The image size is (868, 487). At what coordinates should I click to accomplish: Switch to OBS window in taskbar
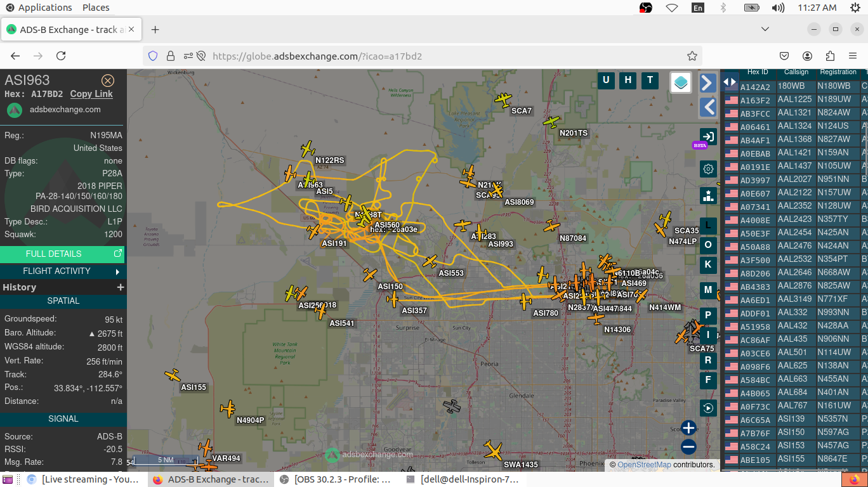click(x=336, y=479)
